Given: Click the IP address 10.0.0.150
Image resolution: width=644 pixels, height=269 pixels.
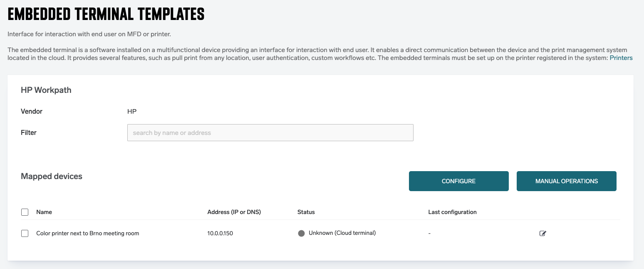Looking at the screenshot, I should coord(220,234).
